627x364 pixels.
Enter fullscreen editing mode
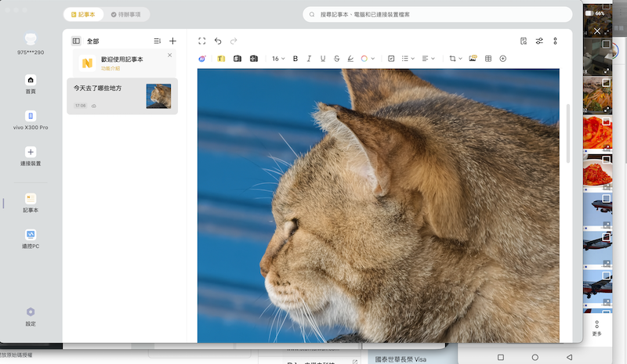pyautogui.click(x=202, y=41)
